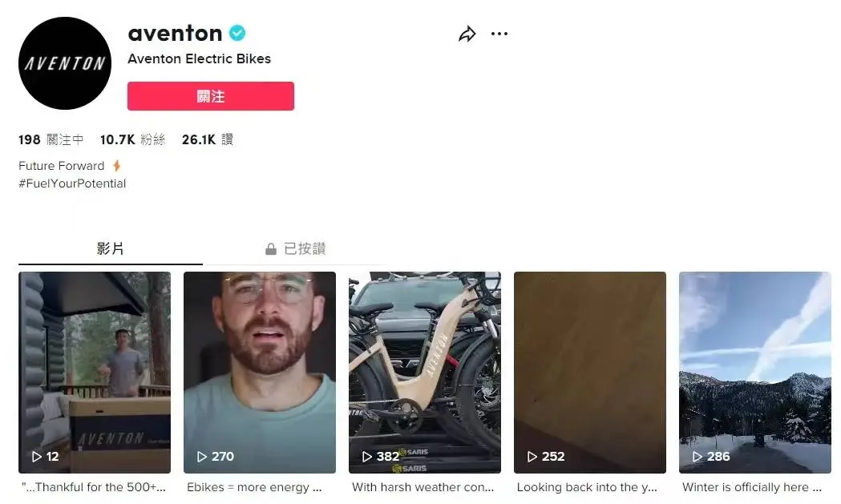View the 10.7K 粉絲 followers list

click(x=132, y=139)
